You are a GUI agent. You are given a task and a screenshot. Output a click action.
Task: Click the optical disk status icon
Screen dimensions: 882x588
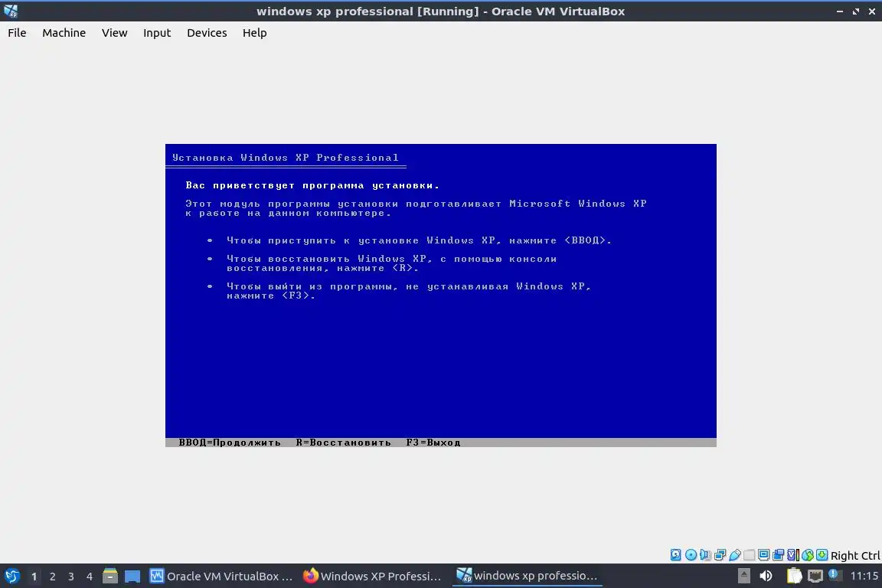pos(691,555)
